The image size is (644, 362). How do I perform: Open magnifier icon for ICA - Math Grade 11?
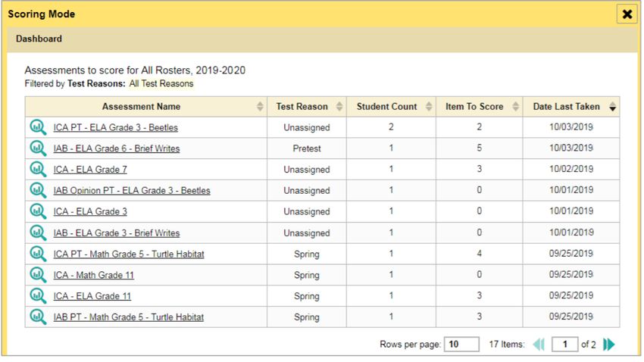click(x=38, y=275)
